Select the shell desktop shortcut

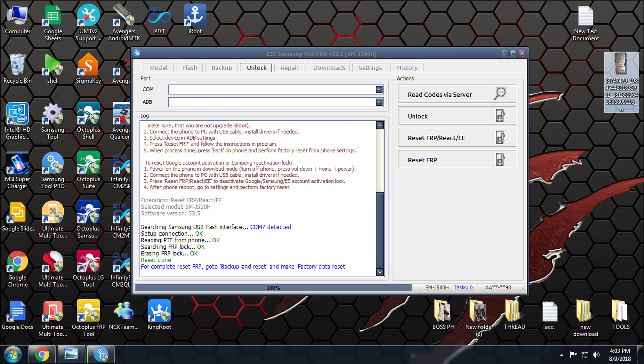(53, 68)
